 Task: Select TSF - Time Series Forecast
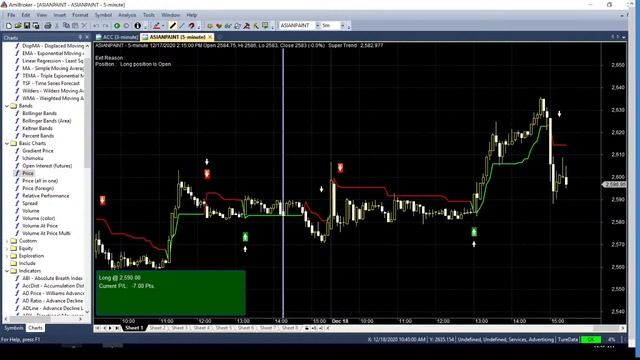coord(51,83)
